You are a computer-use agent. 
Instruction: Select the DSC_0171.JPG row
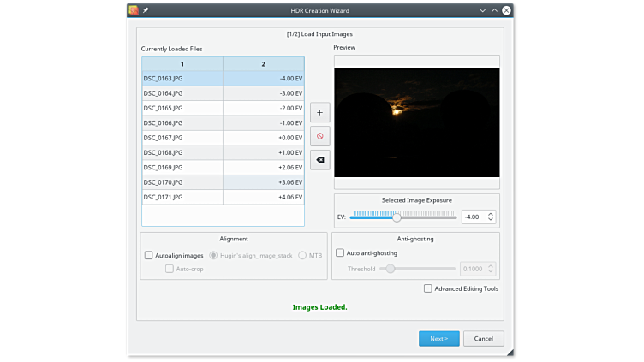182,197
